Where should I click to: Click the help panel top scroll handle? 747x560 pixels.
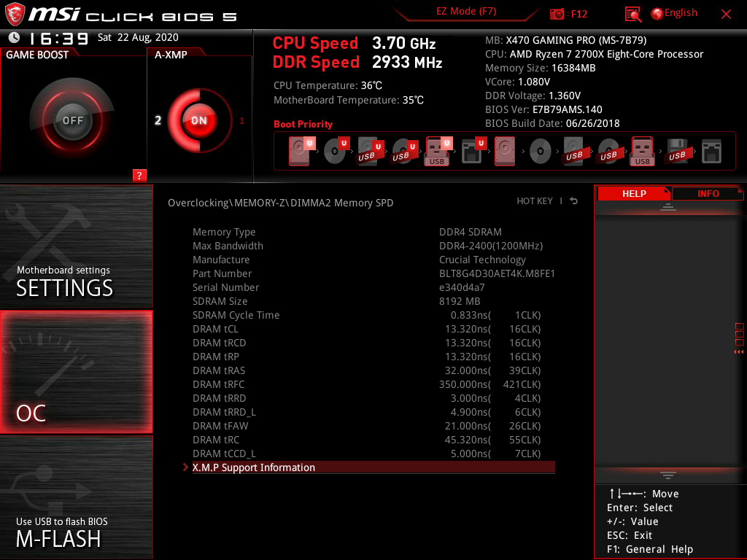pyautogui.click(x=668, y=207)
